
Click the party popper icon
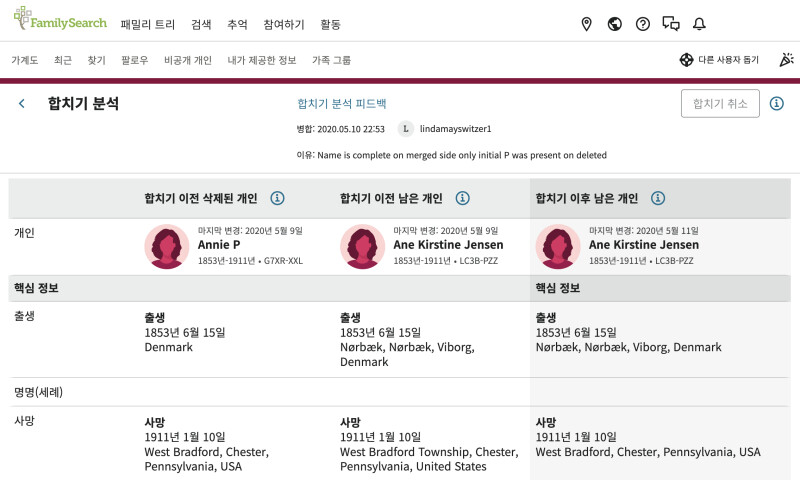click(786, 60)
